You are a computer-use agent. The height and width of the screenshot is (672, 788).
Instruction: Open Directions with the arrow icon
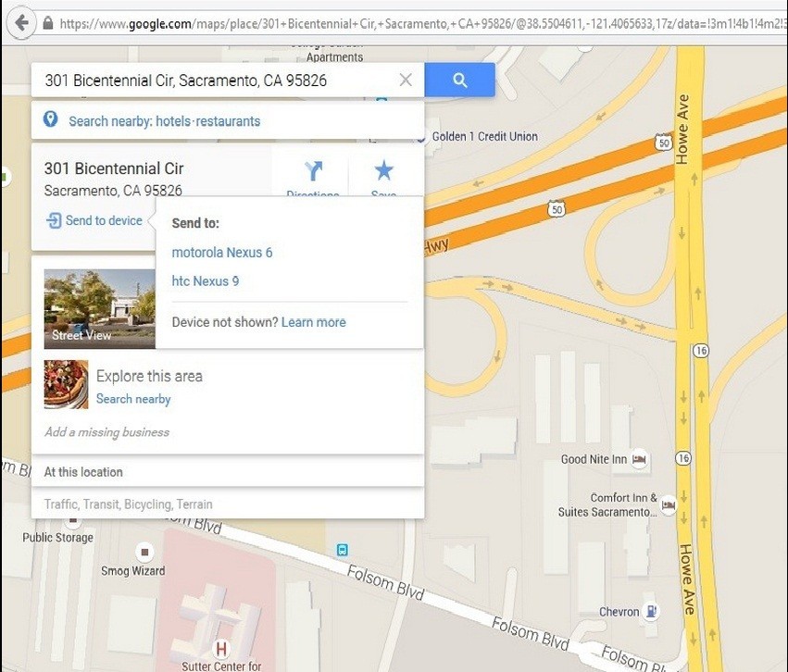coord(313,171)
